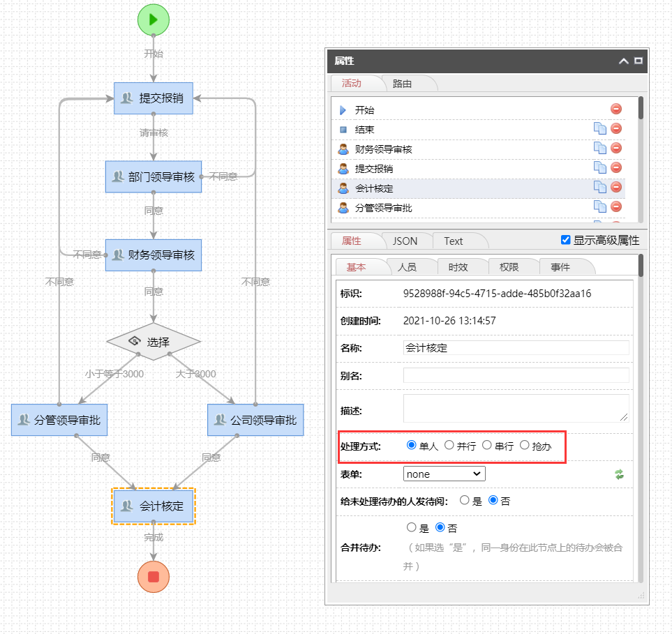
Task: Copy the 结束 activity using copy icon
Action: (x=599, y=128)
